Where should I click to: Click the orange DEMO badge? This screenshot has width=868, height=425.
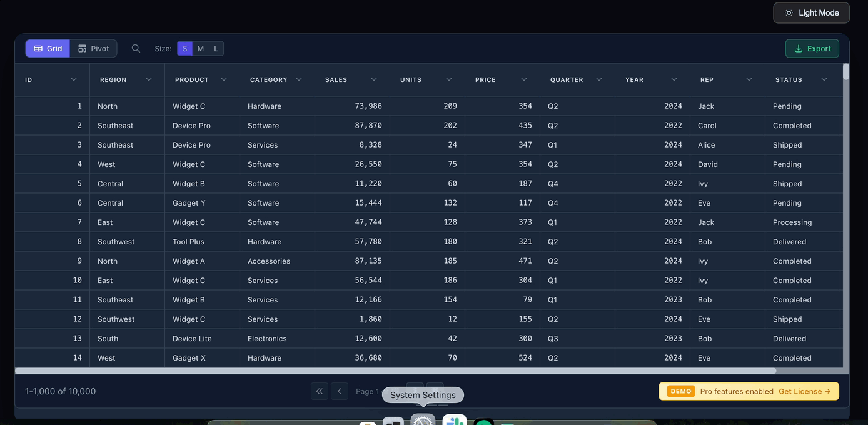pyautogui.click(x=680, y=391)
